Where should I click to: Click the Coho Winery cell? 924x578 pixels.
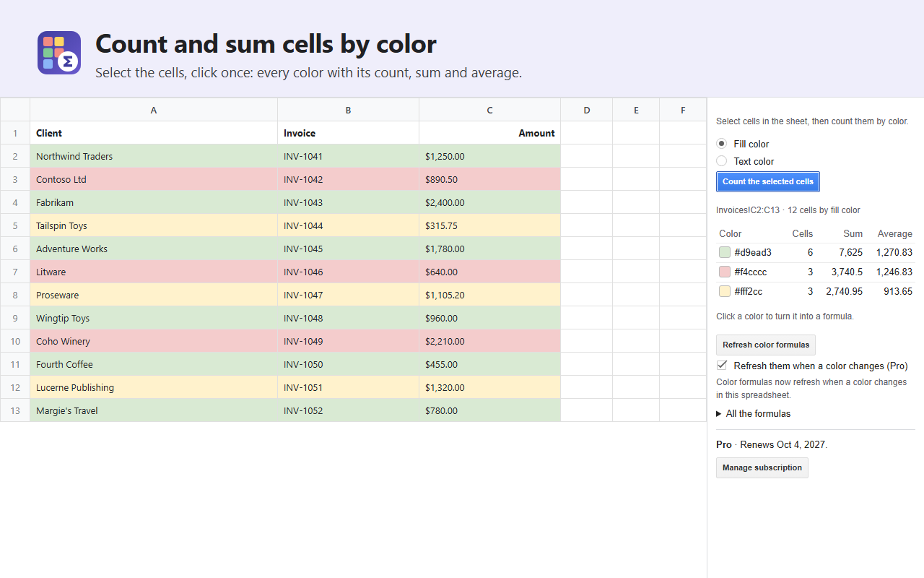coord(154,341)
